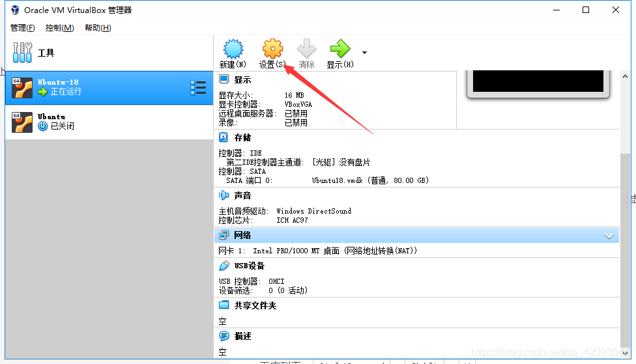Click the Display (显示) section monitor icon
The height and width of the screenshot is (364, 636).
tap(224, 79)
